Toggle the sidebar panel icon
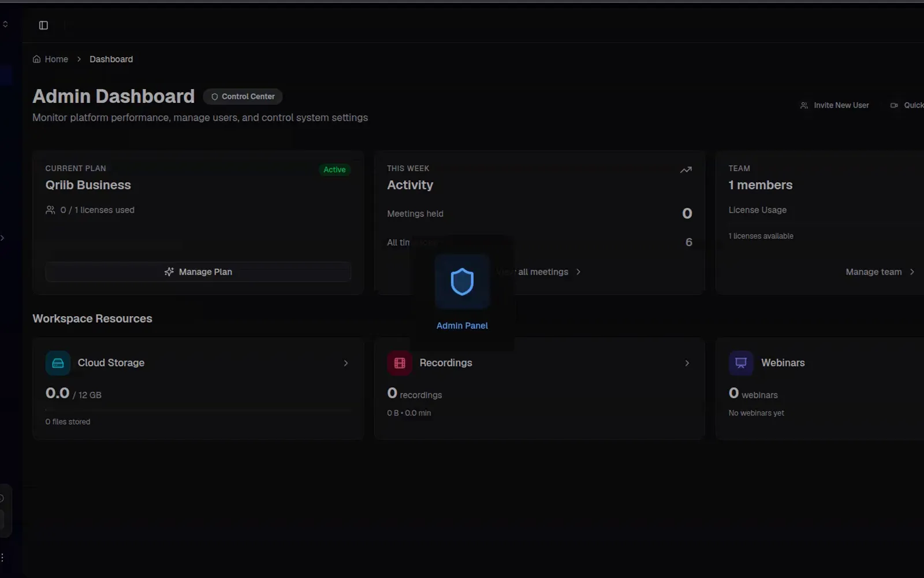Image resolution: width=924 pixels, height=578 pixels. 43,25
